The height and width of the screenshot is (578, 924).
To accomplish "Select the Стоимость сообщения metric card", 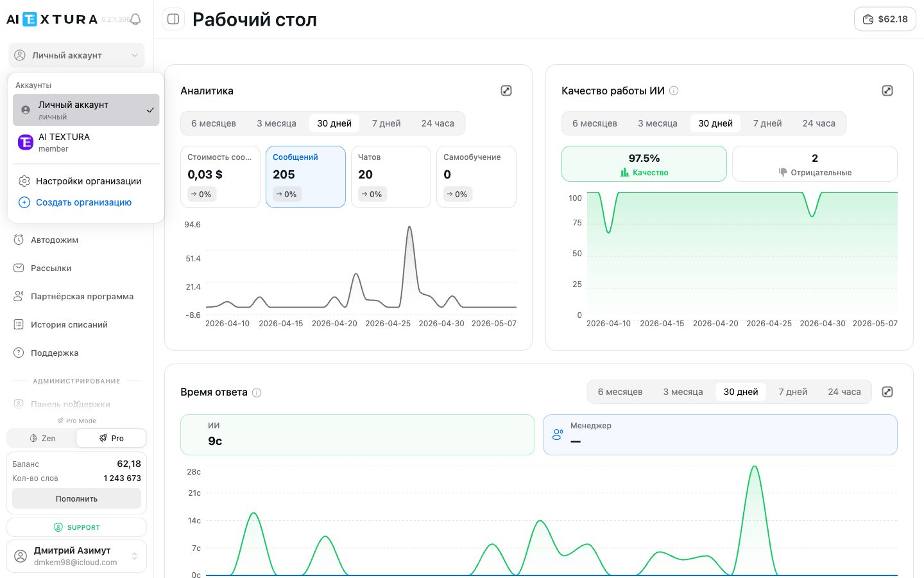I will pos(220,177).
